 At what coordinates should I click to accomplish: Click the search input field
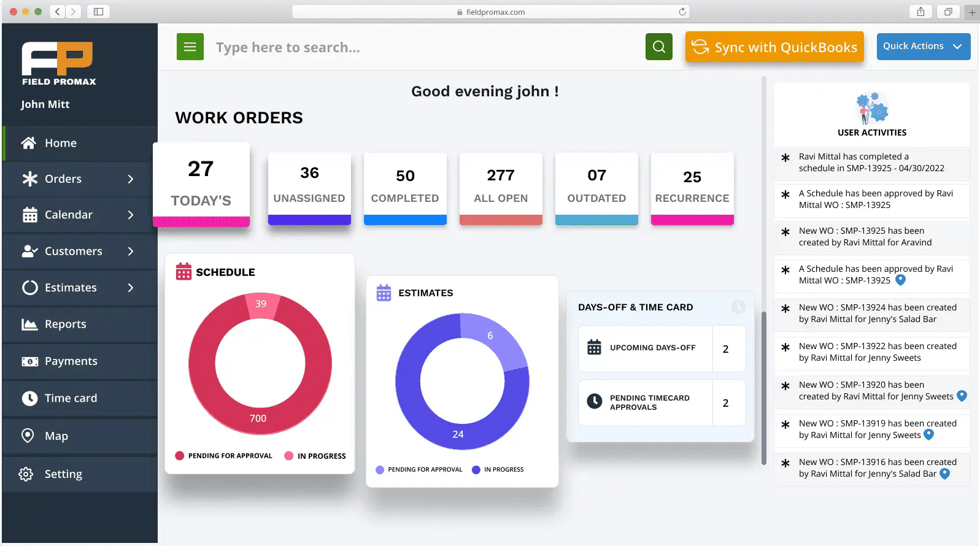point(423,47)
